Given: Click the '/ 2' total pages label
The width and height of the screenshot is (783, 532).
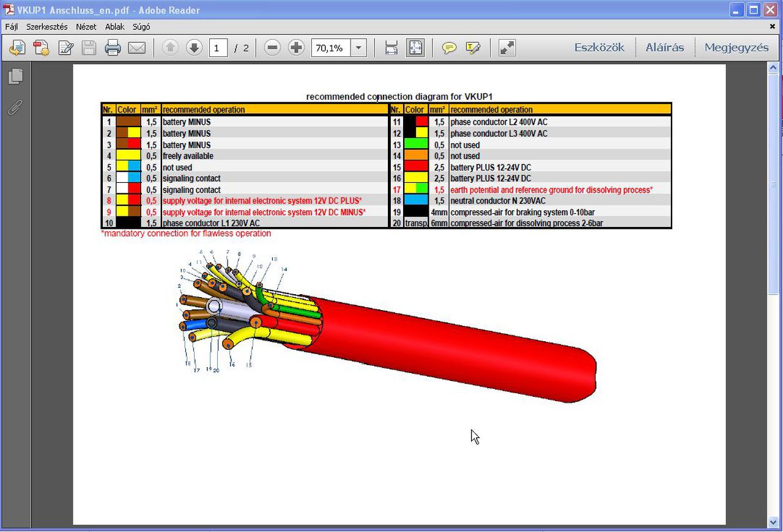Looking at the screenshot, I should (x=242, y=48).
